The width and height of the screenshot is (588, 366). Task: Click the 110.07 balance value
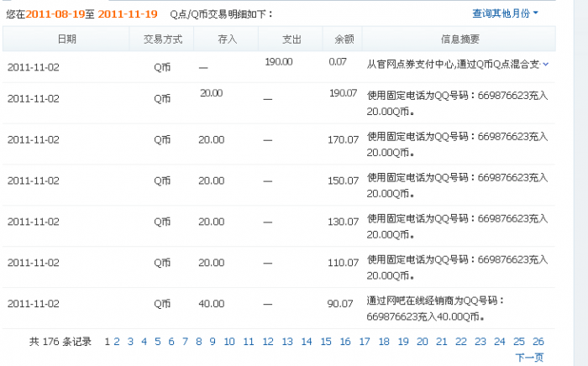(343, 263)
